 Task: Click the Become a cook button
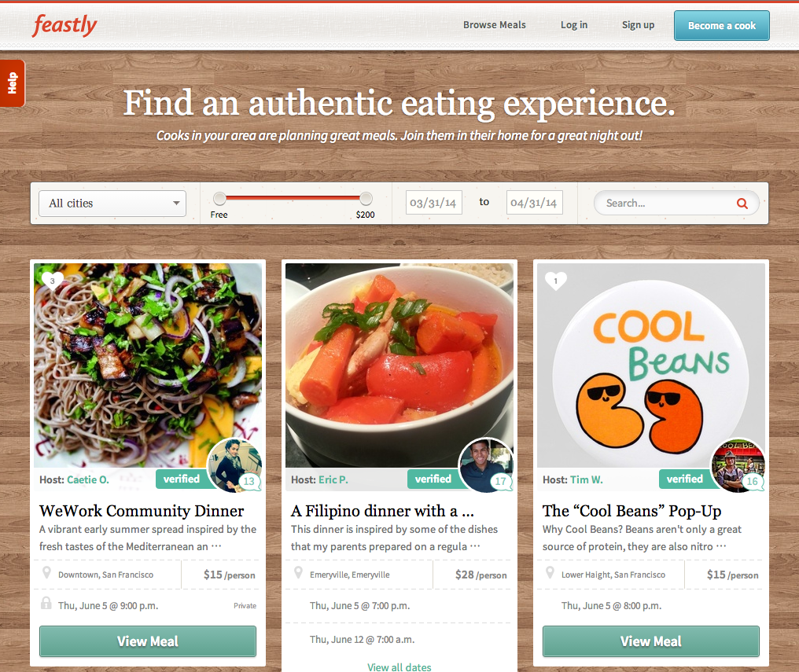tap(722, 25)
